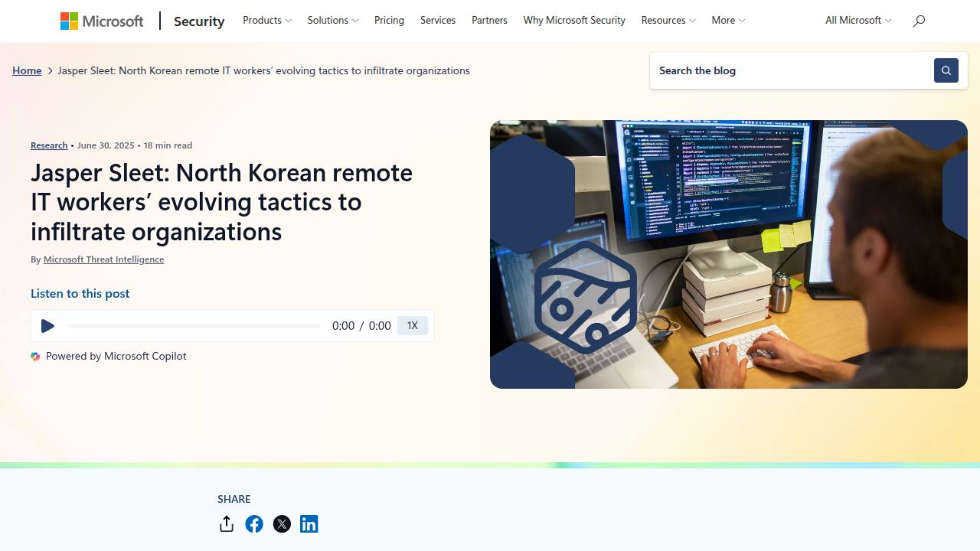Click the Powered by Microsoft Copilot text

[x=116, y=356]
